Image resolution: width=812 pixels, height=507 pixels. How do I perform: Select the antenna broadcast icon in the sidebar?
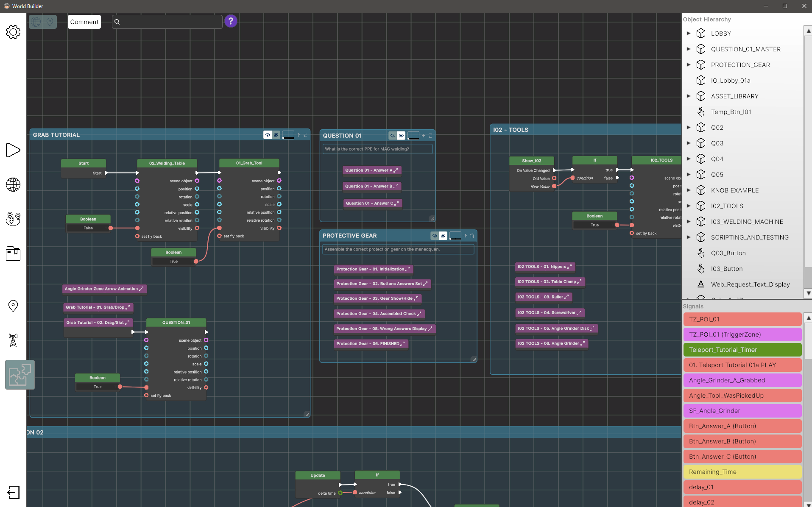pos(13,341)
